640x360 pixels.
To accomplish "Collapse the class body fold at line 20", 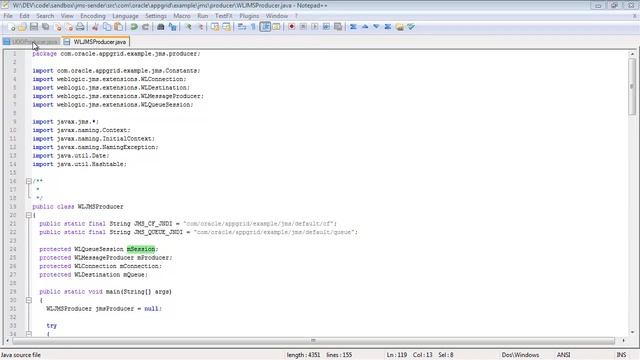I will pos(29,215).
